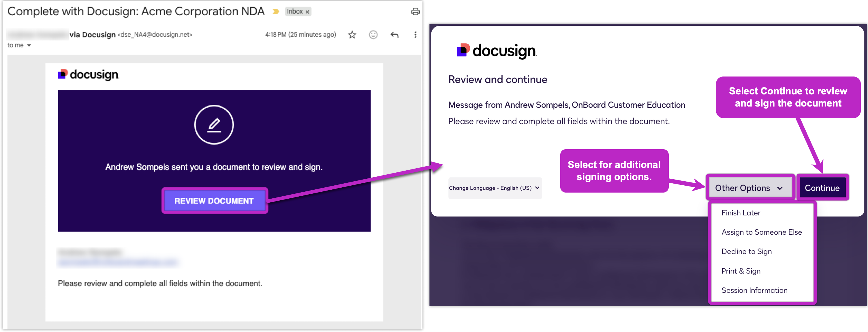Click the yellow importance marker icon
Viewport: 868px width, 332px height.
[x=276, y=12]
